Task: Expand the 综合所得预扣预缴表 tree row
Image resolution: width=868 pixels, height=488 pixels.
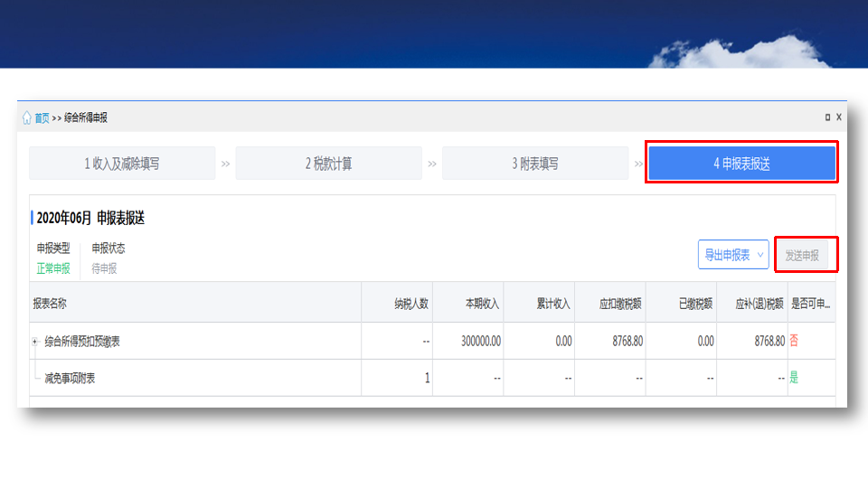Action: 34,342
